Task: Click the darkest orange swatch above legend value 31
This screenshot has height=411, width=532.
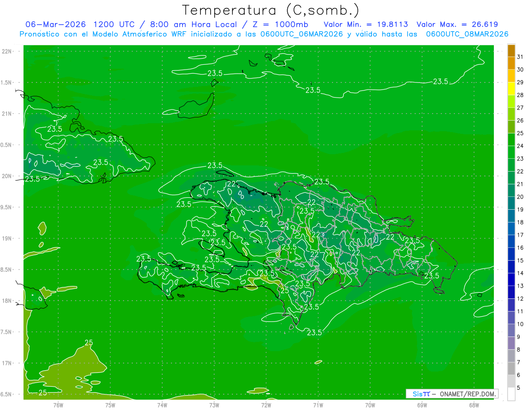Action: (x=511, y=50)
